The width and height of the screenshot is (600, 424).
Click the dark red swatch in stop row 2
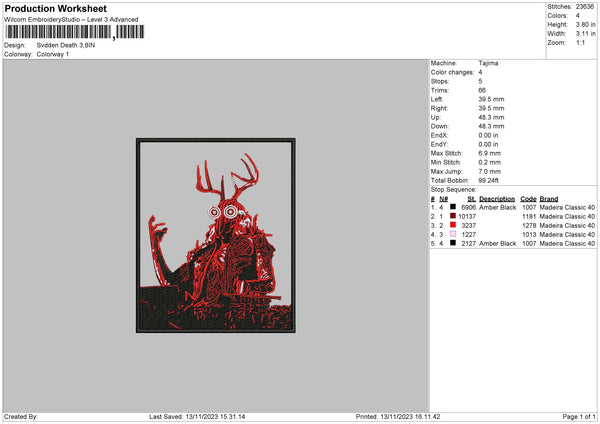click(454, 216)
